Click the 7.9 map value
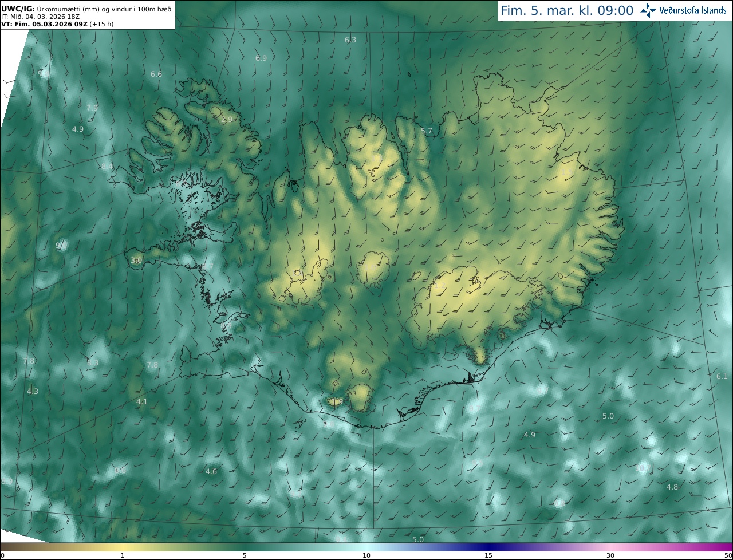This screenshot has width=733, height=560. coord(92,108)
